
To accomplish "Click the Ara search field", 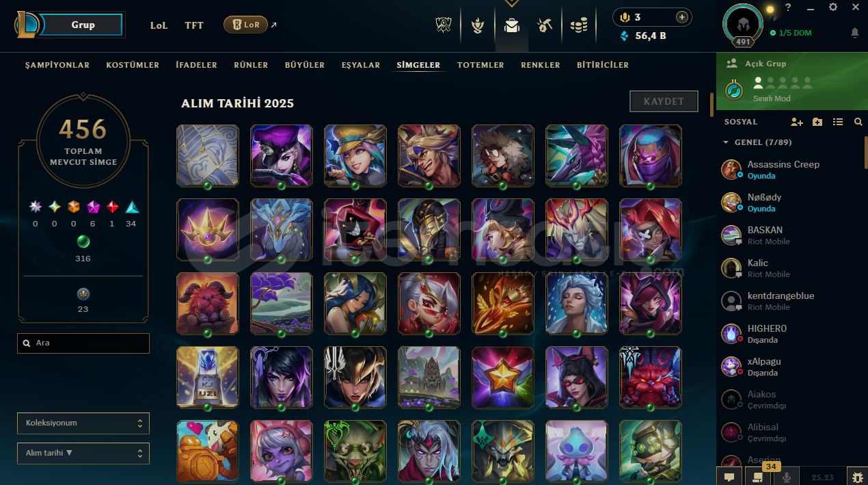I will (83, 343).
